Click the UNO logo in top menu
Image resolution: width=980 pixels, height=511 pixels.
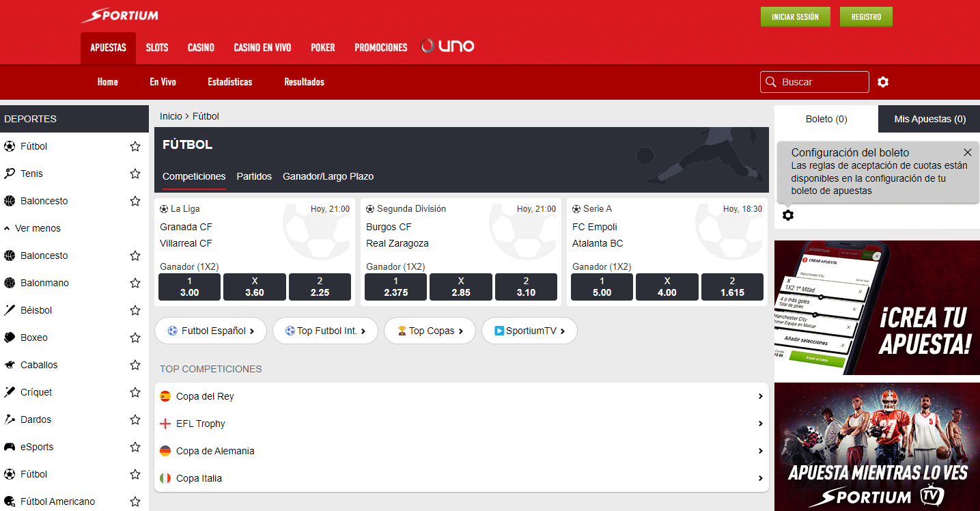click(x=448, y=46)
